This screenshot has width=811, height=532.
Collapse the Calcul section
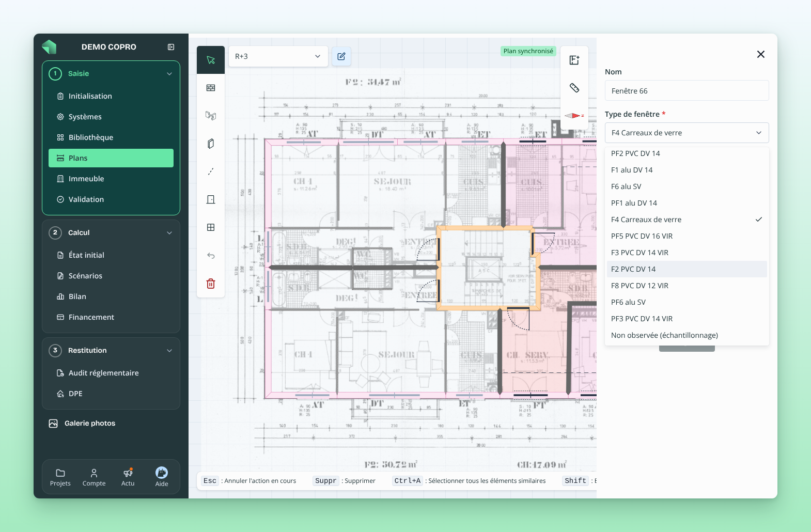point(169,233)
